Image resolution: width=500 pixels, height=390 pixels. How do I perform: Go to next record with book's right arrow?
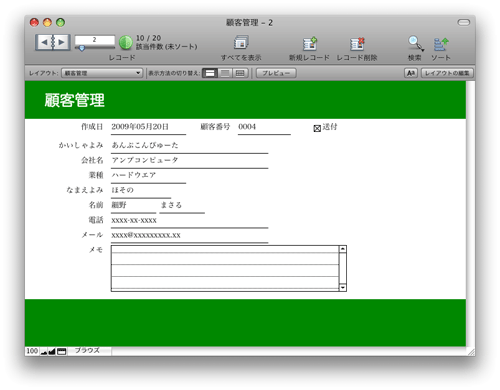tap(61, 42)
